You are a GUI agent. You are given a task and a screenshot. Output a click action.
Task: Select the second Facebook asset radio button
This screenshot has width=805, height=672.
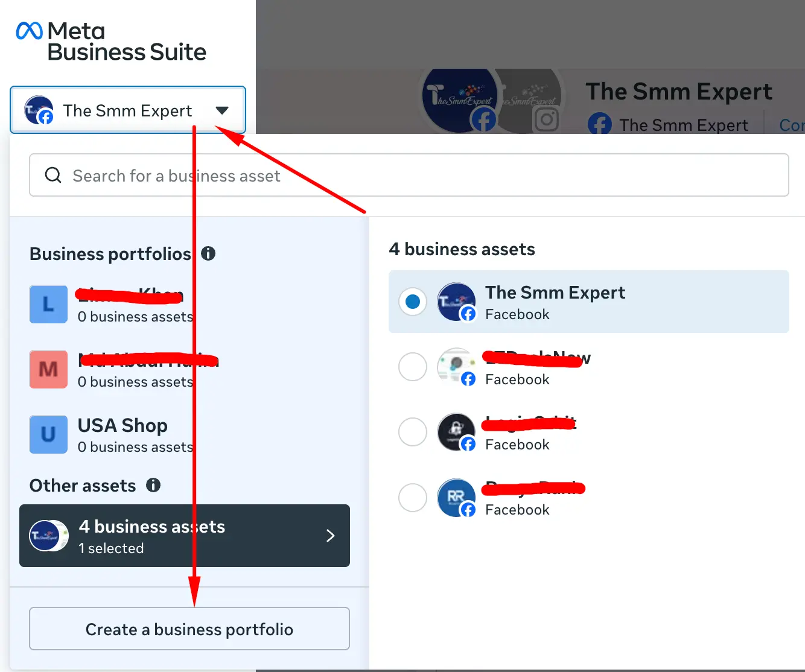click(x=413, y=367)
